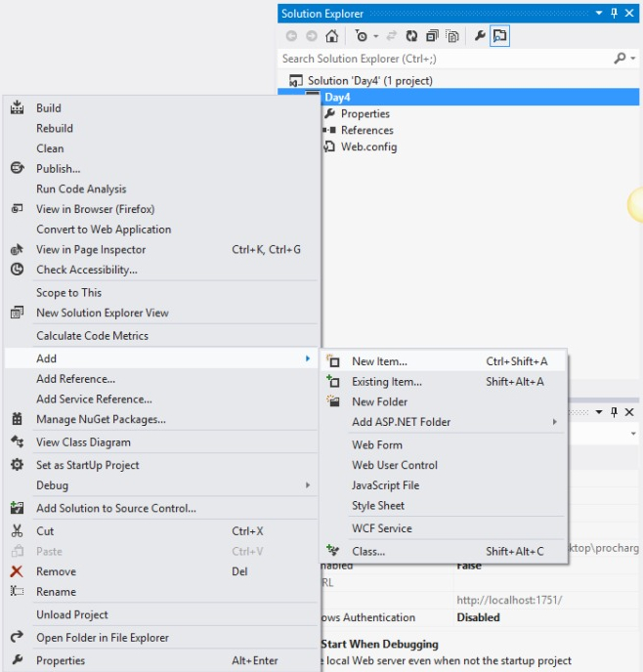Open Solution Explorer window position dropdown

[x=599, y=14]
